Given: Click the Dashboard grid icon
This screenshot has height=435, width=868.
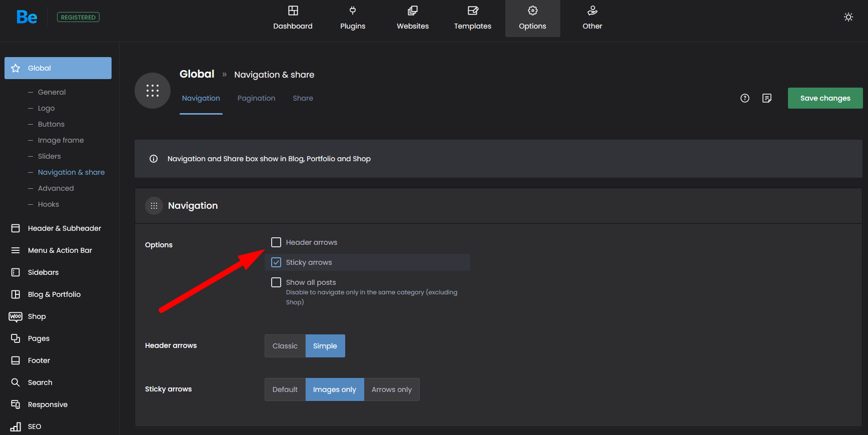Looking at the screenshot, I should click(x=293, y=11).
